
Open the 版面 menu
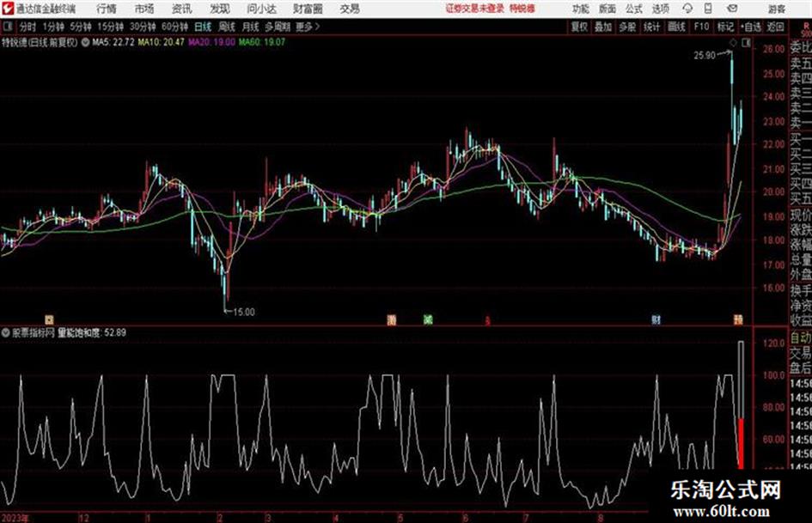(607, 9)
